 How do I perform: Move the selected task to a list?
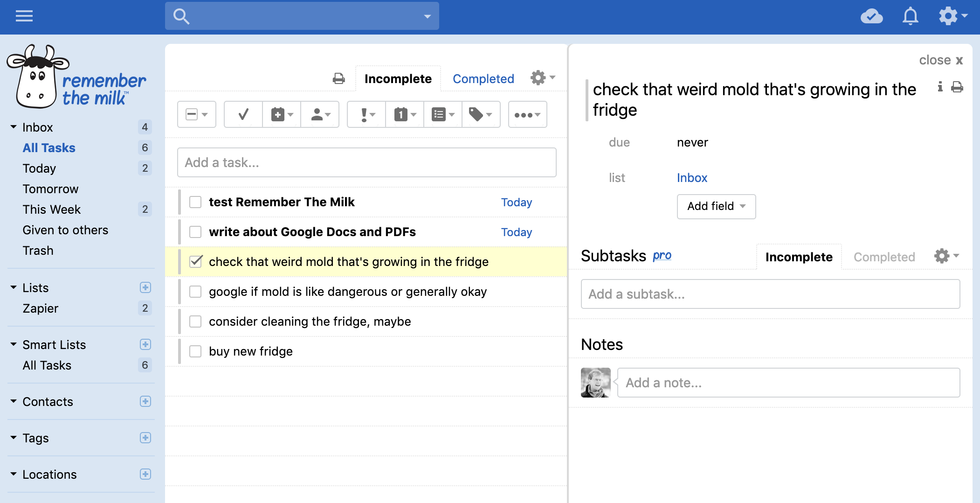tap(443, 114)
